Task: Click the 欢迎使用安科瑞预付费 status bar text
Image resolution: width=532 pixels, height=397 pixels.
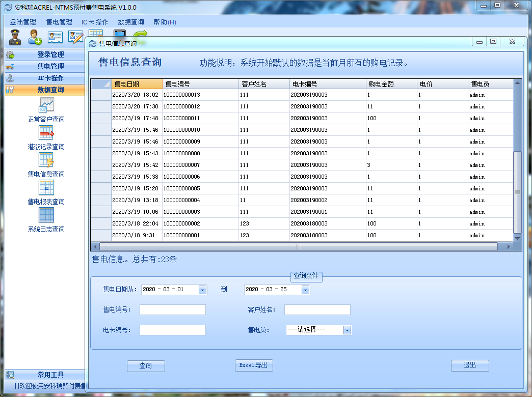Action: click(x=51, y=386)
